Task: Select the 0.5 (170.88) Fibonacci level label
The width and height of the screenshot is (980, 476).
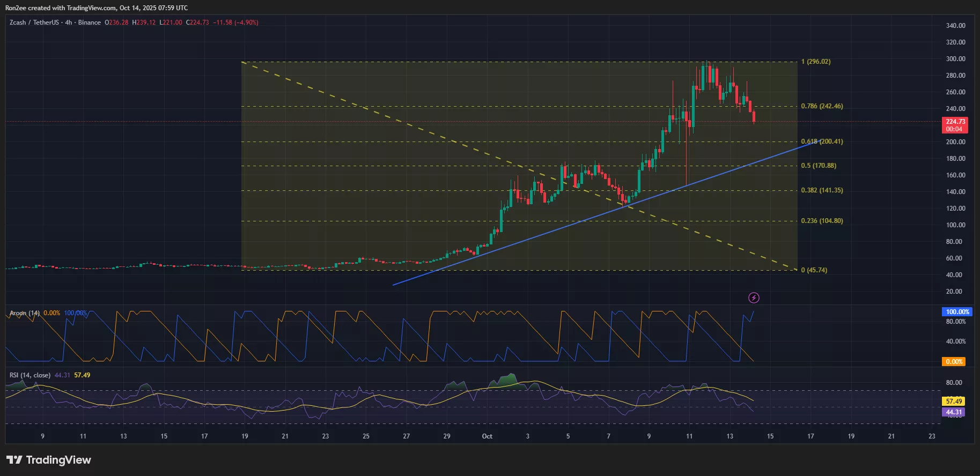Action: coord(819,166)
